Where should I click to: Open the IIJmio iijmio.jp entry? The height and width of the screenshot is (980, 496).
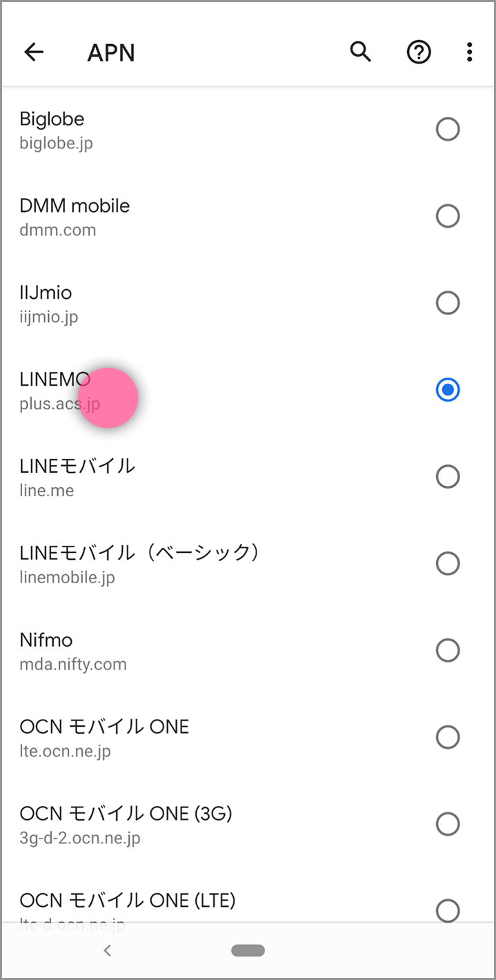point(207,304)
